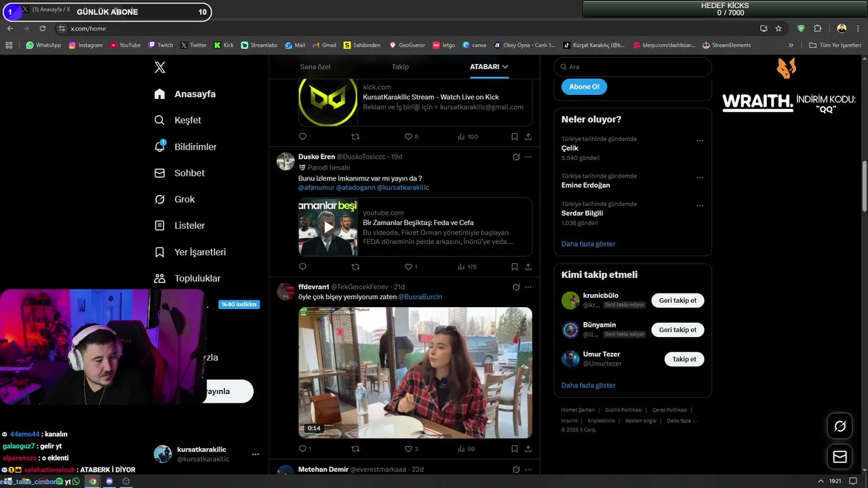Screen dimensions: 868x488
Task: Expand ATABARI tab dropdown chevron
Action: point(505,66)
